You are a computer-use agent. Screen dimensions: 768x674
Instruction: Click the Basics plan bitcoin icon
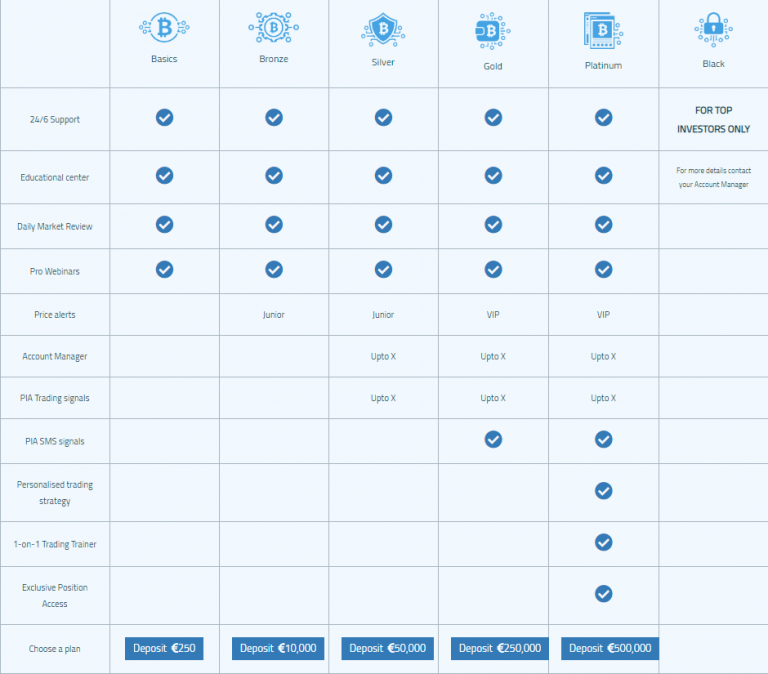[x=164, y=28]
